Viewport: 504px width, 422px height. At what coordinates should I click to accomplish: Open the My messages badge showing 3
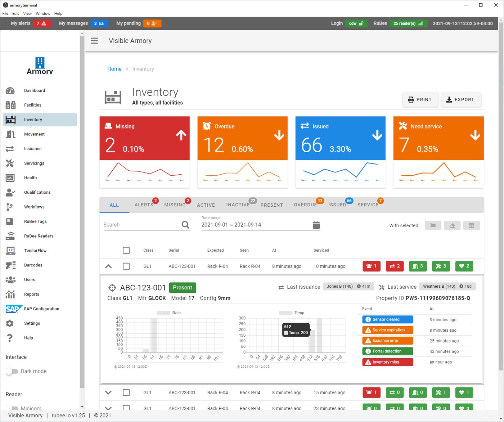99,23
